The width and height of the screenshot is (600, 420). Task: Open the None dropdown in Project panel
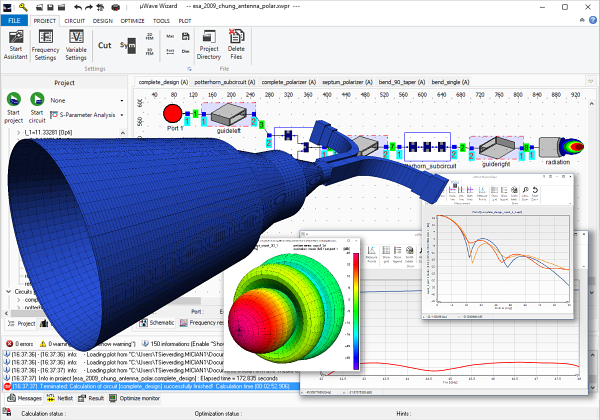(x=88, y=100)
